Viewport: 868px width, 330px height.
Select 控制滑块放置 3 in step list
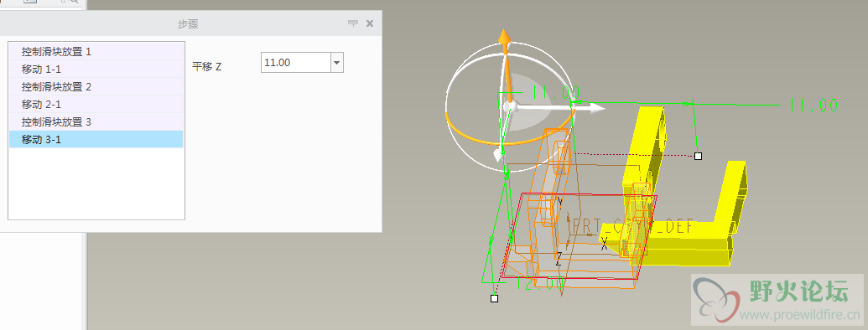pos(96,122)
